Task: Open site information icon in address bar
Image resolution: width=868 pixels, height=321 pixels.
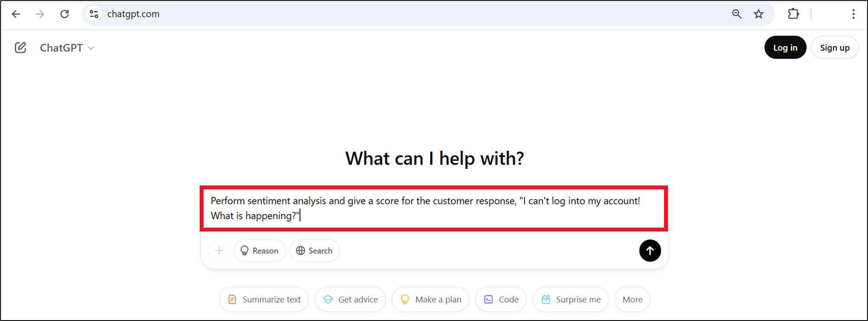Action: (x=94, y=14)
